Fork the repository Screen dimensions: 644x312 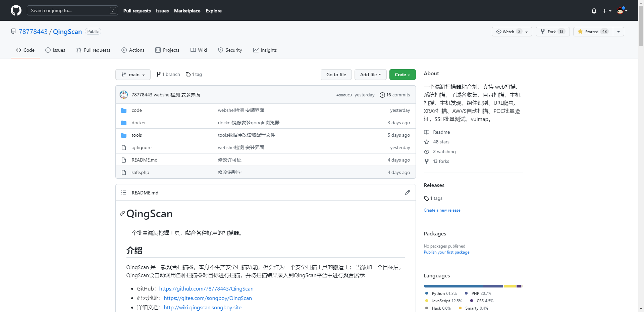point(552,32)
